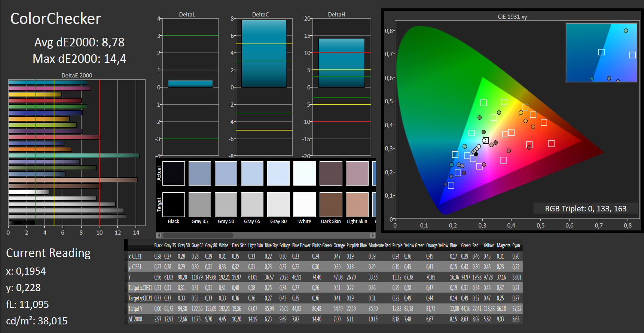Screen dimensions: 644x333
Task: Click the 'RGB Triplet: 0, 133, 163' readout
Action: 586,209
